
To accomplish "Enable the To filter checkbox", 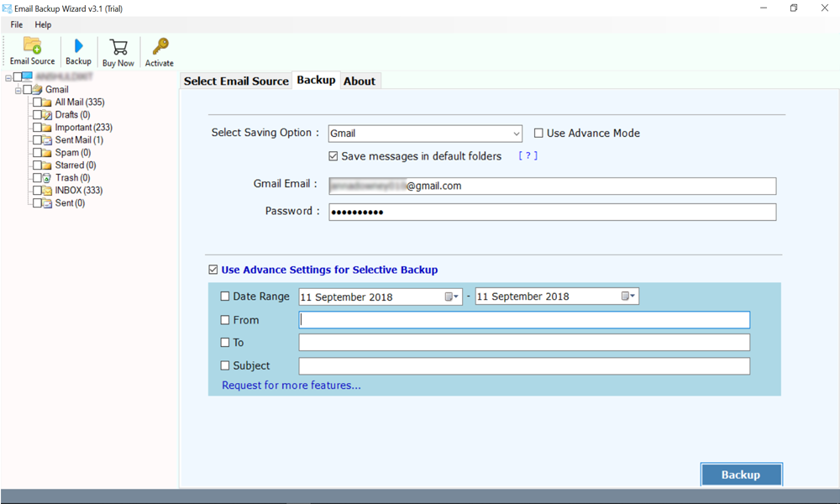I will pyautogui.click(x=225, y=342).
